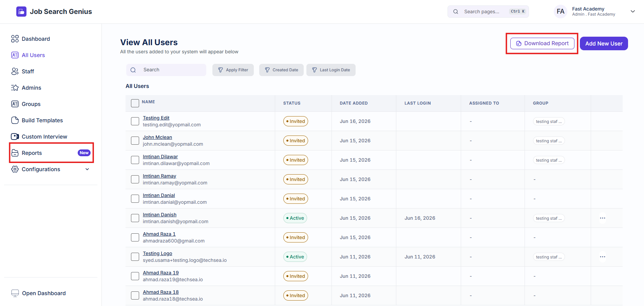This screenshot has width=644, height=306.
Task: Open the Testing Logo user link
Action: (x=157, y=253)
